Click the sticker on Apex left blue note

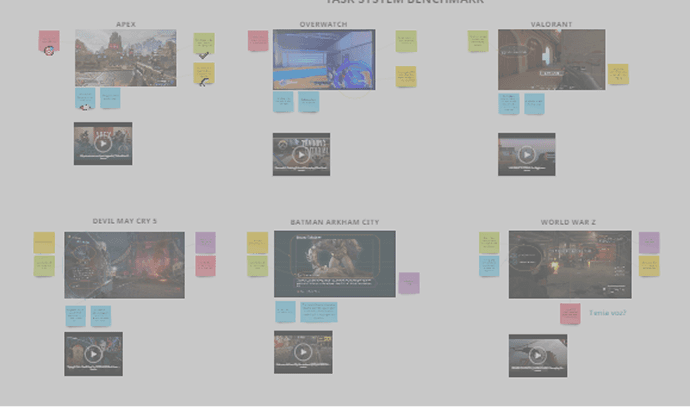click(x=84, y=107)
